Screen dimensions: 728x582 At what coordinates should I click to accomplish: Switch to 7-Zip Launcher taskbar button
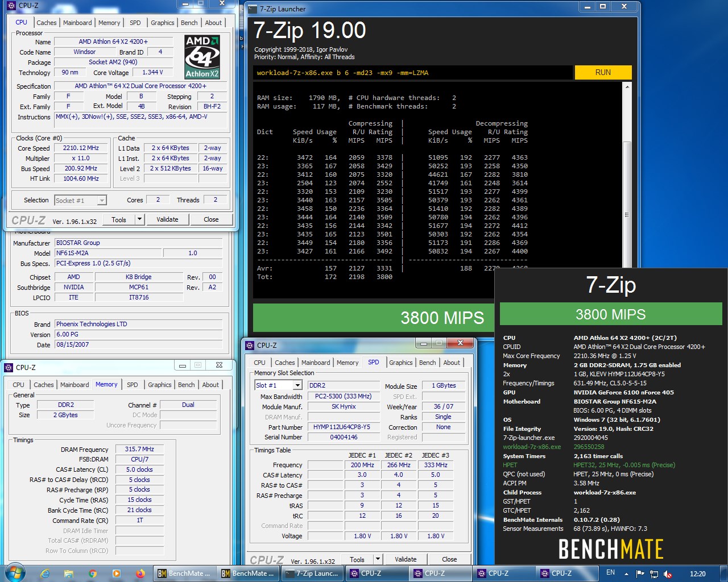tap(312, 573)
